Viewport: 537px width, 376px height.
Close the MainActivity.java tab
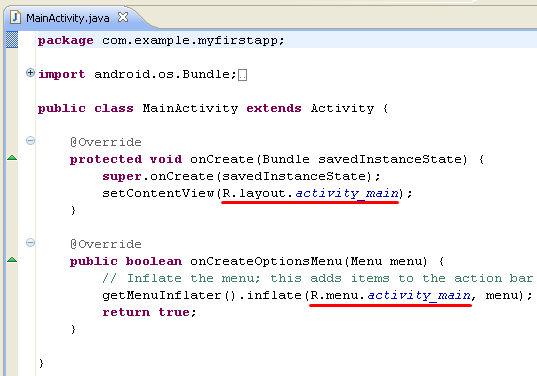(123, 17)
